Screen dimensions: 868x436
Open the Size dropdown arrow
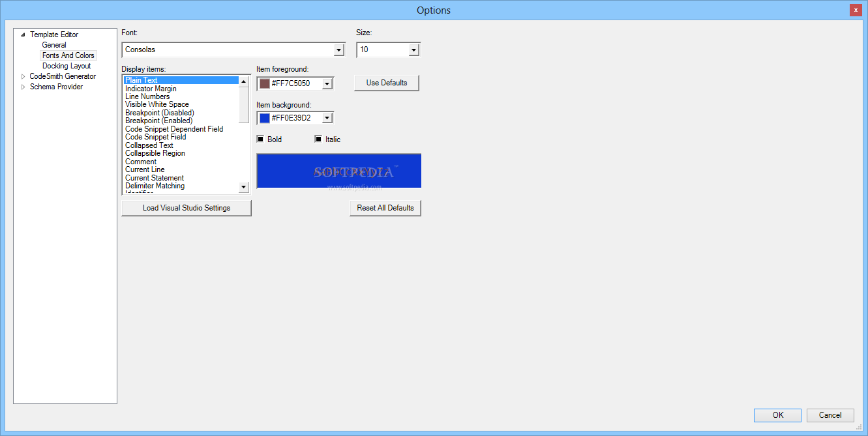[413, 50]
